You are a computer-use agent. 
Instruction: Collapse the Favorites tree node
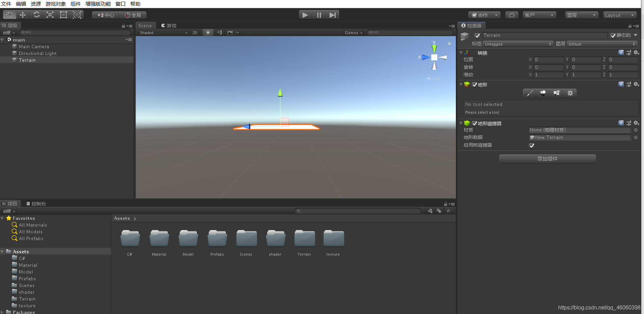point(2,218)
